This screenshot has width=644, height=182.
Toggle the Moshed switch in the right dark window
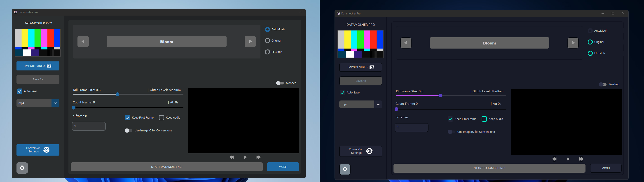(603, 84)
